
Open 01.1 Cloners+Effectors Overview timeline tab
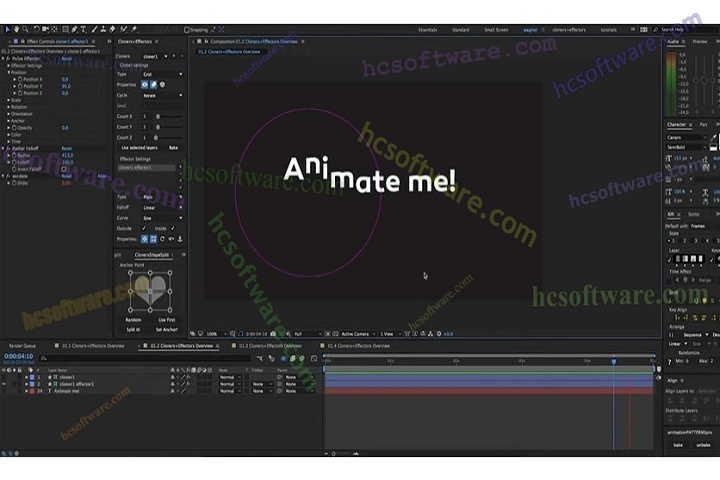[93, 346]
